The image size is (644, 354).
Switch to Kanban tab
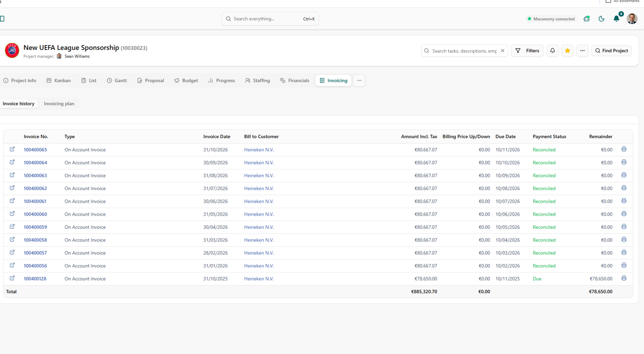point(58,80)
